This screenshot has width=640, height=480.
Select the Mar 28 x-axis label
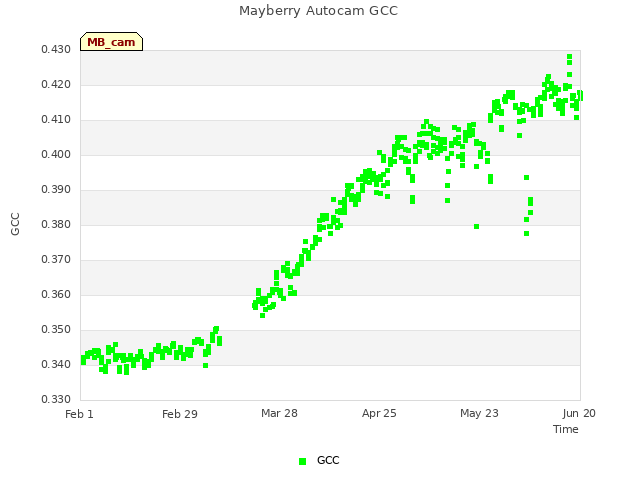(279, 413)
